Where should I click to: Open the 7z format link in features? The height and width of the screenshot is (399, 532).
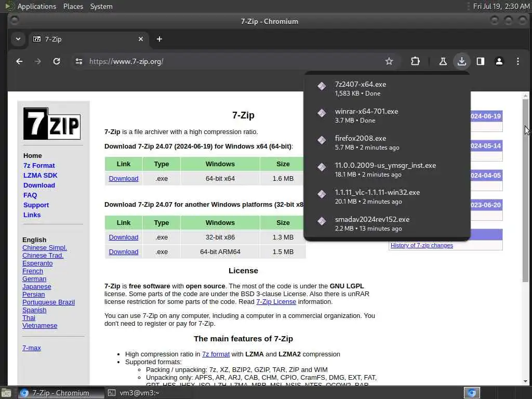tap(216, 354)
